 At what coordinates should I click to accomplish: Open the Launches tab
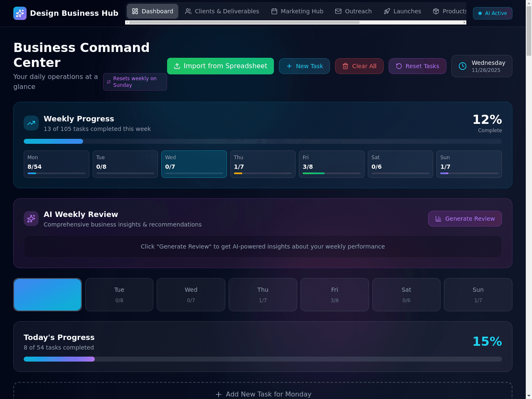click(x=402, y=11)
